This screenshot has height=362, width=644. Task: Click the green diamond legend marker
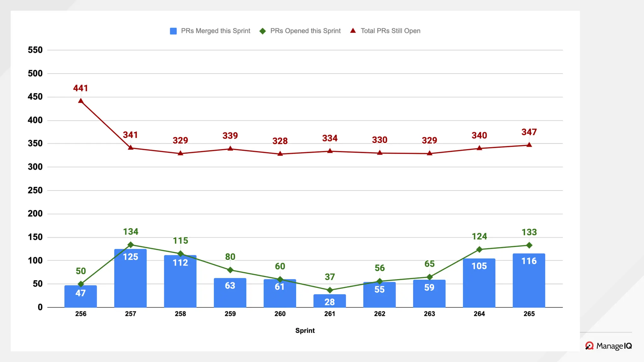[x=263, y=31]
